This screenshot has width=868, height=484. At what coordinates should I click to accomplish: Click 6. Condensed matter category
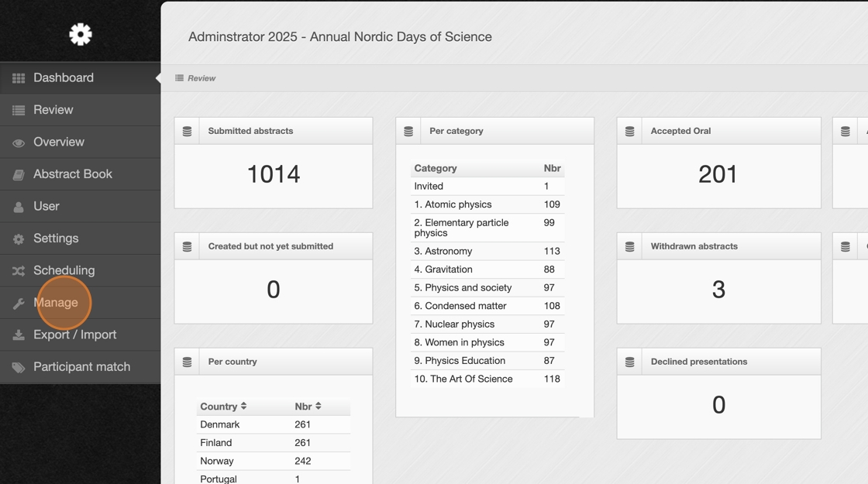[x=487, y=306]
